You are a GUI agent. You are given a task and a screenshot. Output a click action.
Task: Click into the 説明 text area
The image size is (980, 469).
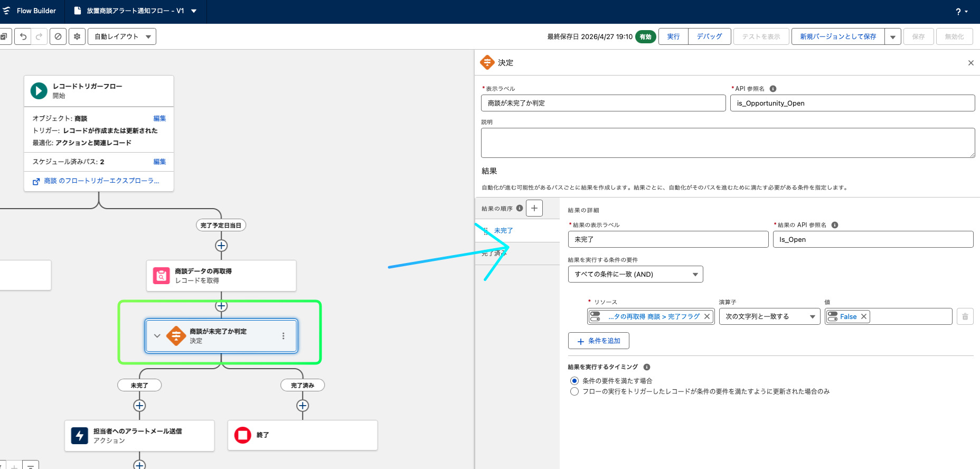point(728,143)
